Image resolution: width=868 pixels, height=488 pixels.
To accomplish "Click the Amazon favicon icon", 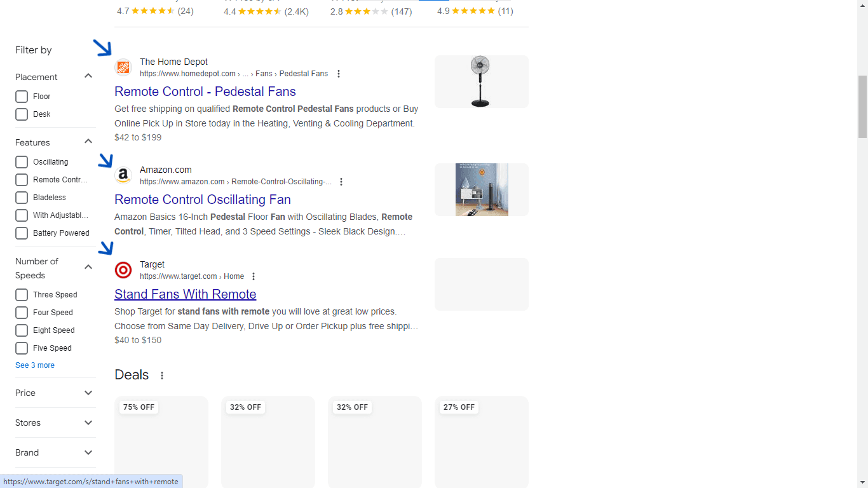I will click(123, 175).
